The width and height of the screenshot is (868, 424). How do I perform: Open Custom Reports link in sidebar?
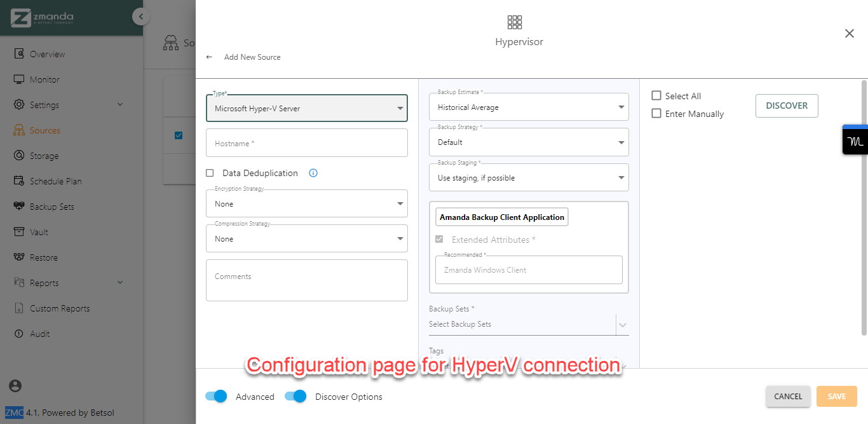click(60, 308)
